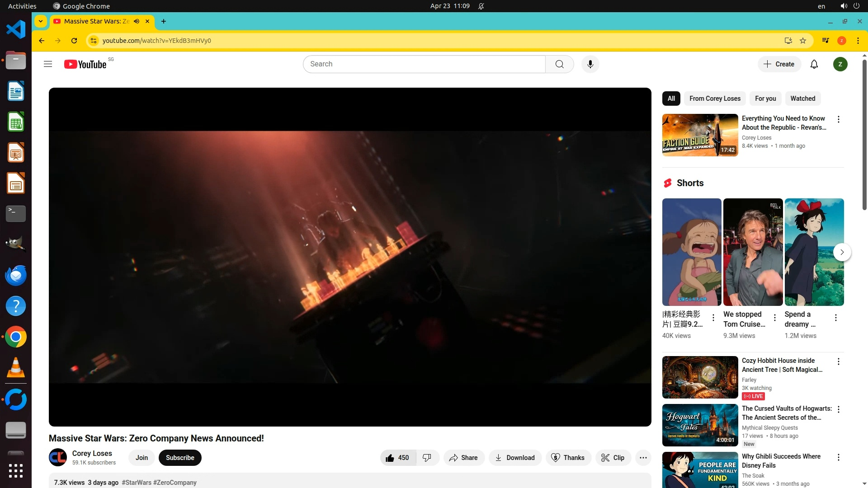868x488 pixels.
Task: Open more actions ellipsis under video
Action: click(x=643, y=458)
